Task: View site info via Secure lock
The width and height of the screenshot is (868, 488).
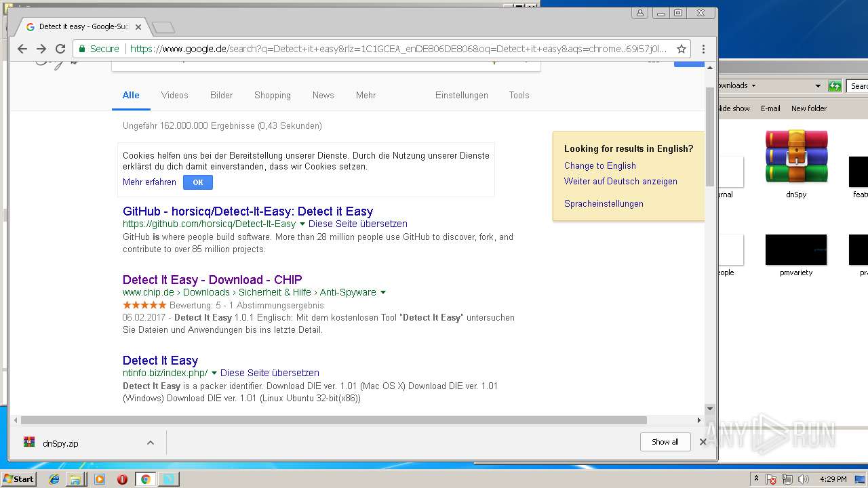Action: click(98, 49)
